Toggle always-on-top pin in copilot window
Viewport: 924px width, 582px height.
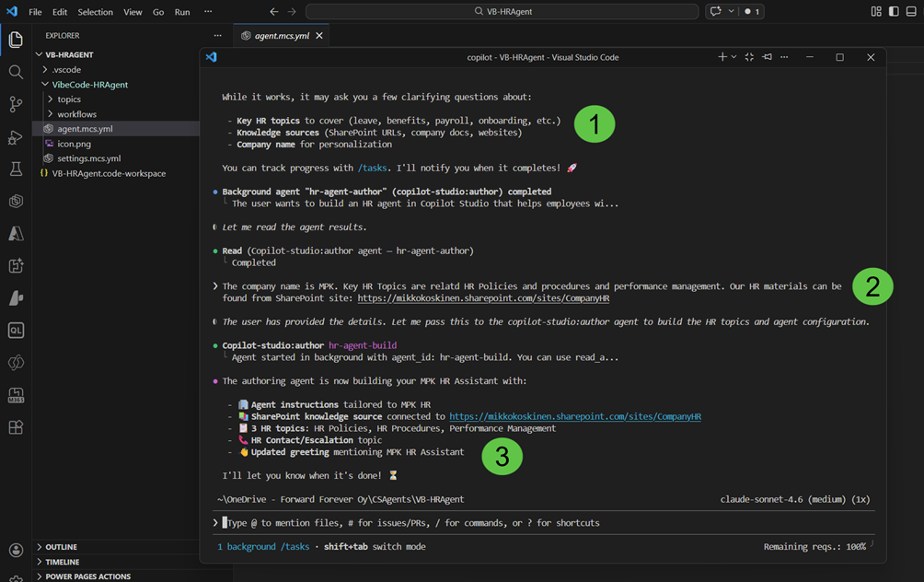(x=767, y=57)
